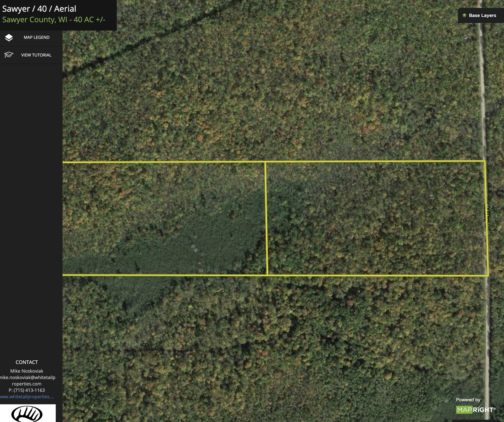
Task: Open the VIEW TUTORIAL menu item
Action: pos(36,55)
